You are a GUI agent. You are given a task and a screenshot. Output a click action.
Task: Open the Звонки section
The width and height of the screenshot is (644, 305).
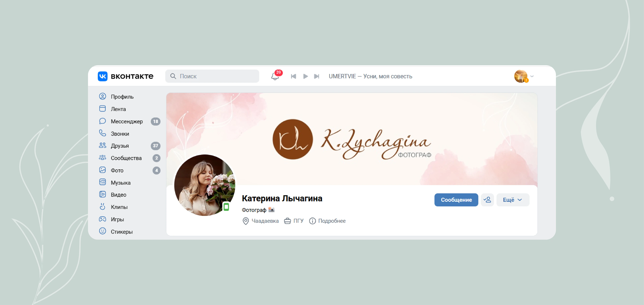[x=120, y=134]
